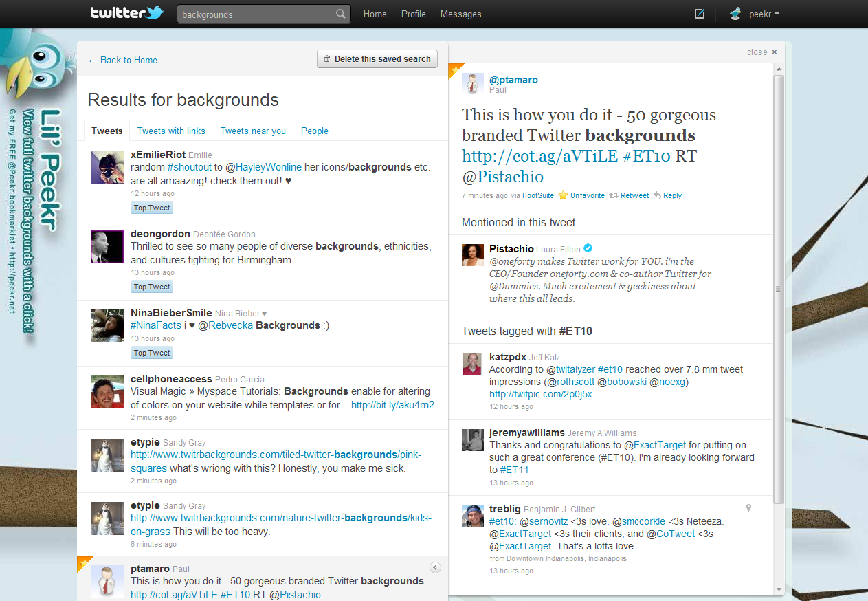Click the details pane vertical scrollbar
This screenshot has width=868, height=601.
coord(779,289)
